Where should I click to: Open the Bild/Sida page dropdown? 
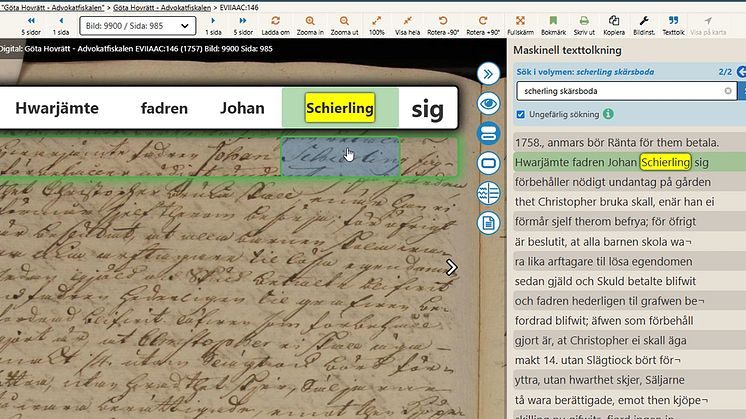[x=132, y=25]
